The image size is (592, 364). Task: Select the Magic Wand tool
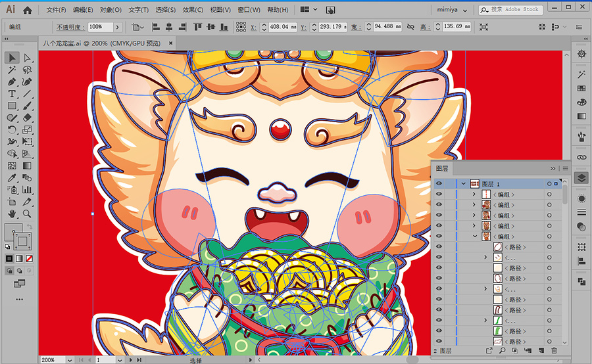click(12, 70)
